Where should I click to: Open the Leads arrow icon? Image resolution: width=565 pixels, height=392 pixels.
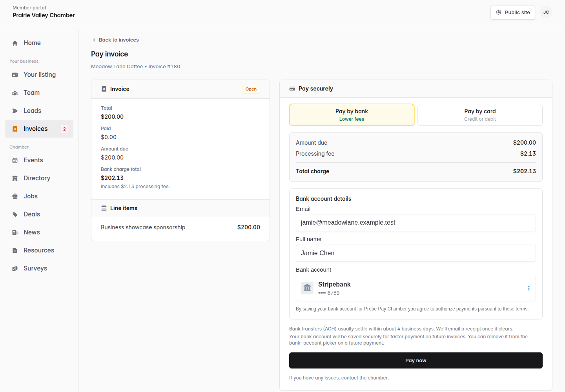click(x=15, y=111)
